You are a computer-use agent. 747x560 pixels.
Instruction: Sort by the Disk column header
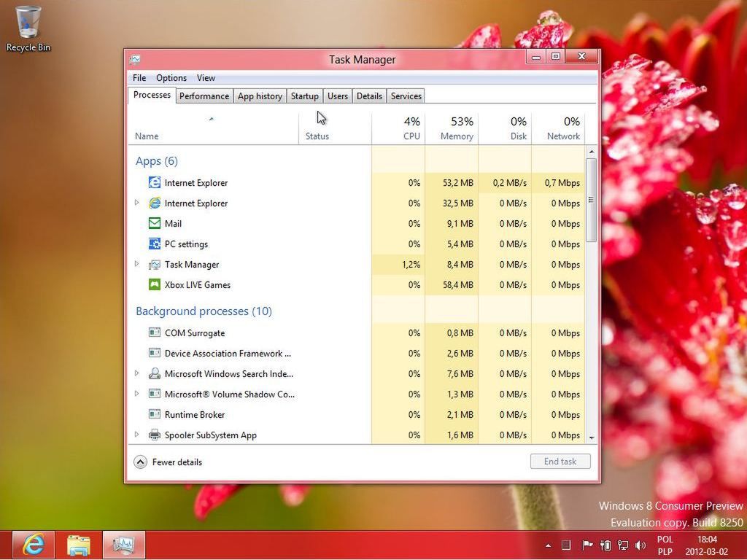[505, 128]
